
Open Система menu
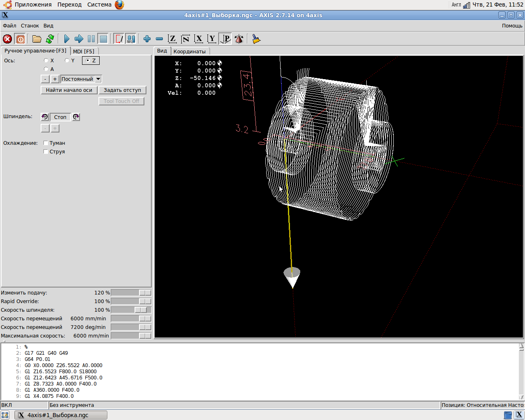pyautogui.click(x=99, y=5)
